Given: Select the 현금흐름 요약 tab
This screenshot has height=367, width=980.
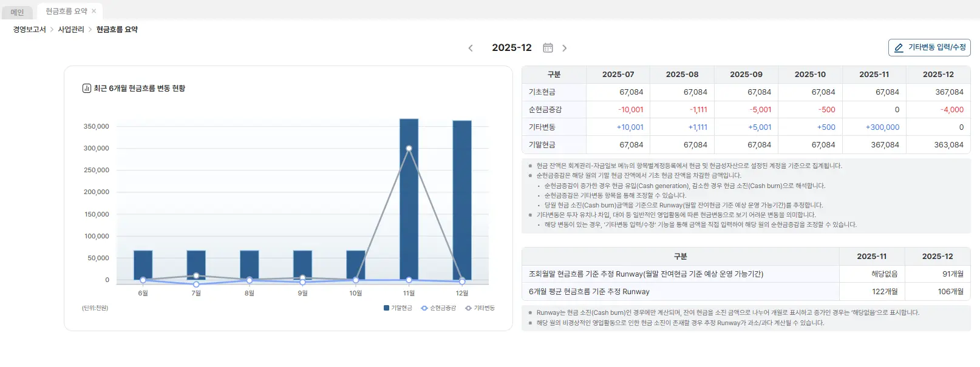Looking at the screenshot, I should pyautogui.click(x=66, y=12).
